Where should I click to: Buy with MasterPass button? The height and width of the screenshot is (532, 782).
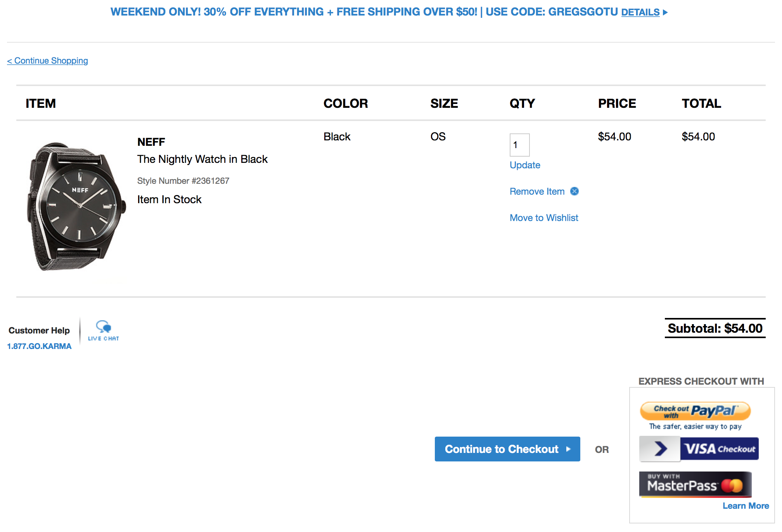[x=695, y=485]
